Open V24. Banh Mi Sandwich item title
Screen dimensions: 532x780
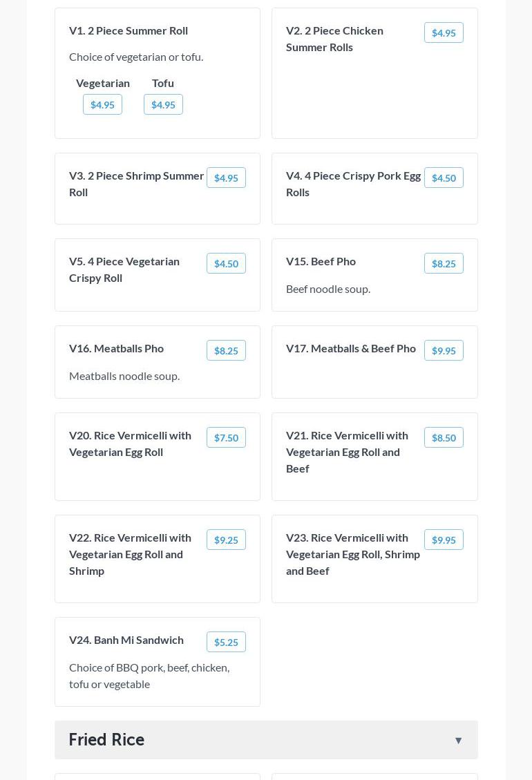(126, 640)
